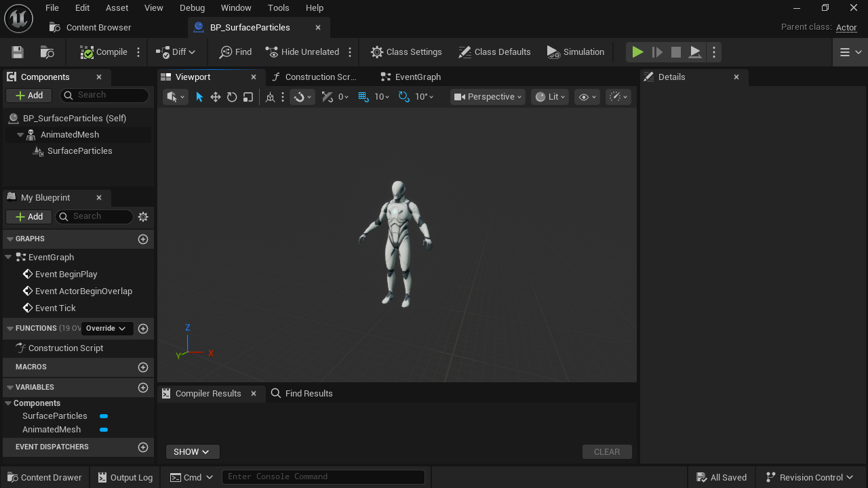The height and width of the screenshot is (488, 868).
Task: Toggle Simulation mode
Action: (x=575, y=52)
